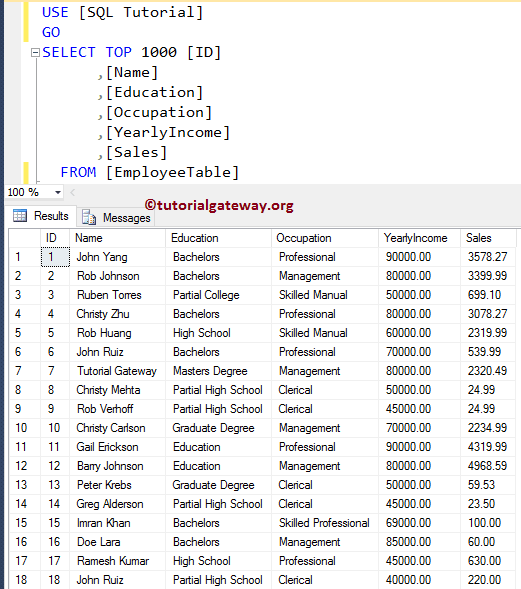Image resolution: width=521 pixels, height=589 pixels.
Task: Place cursor on the USE [SQL Tutorial] line
Action: (122, 12)
